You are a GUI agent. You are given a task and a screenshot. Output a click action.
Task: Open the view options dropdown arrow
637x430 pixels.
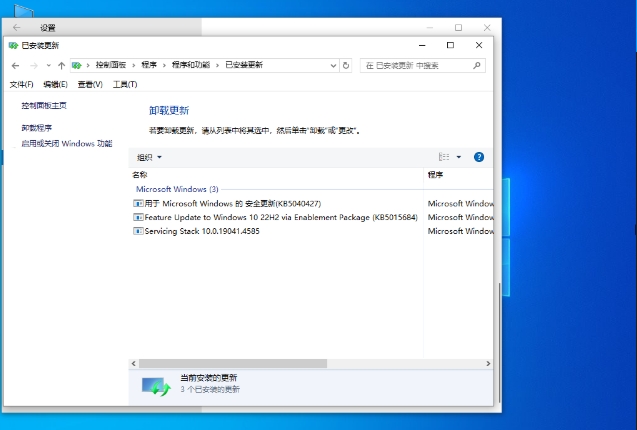(459, 157)
